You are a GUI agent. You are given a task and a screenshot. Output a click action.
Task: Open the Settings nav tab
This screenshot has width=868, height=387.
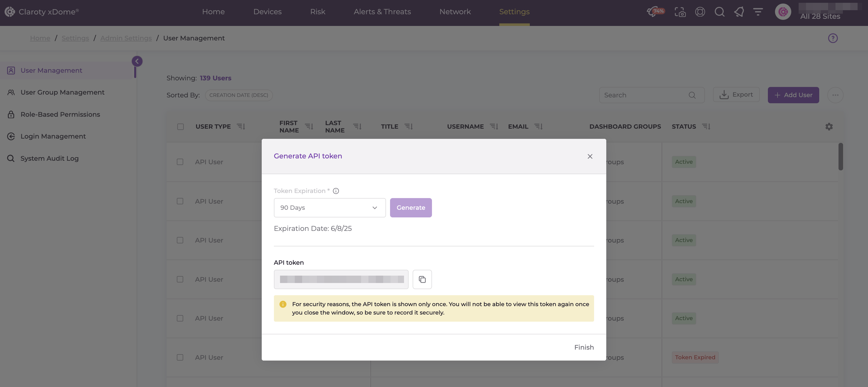[x=514, y=12]
